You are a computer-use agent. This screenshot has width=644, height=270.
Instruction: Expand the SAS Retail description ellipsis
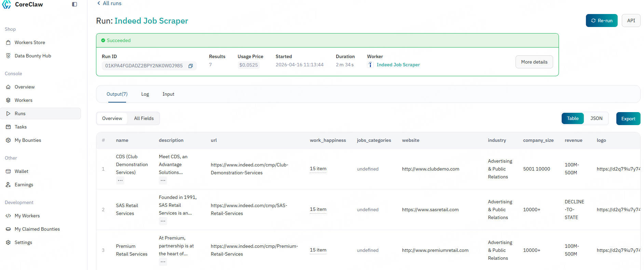click(163, 221)
